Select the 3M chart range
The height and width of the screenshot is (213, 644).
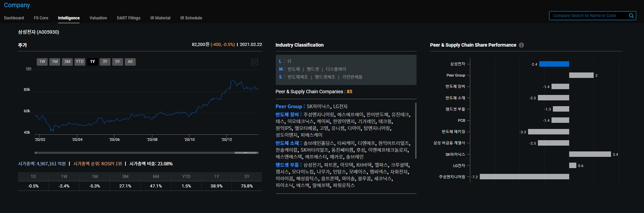tap(67, 62)
